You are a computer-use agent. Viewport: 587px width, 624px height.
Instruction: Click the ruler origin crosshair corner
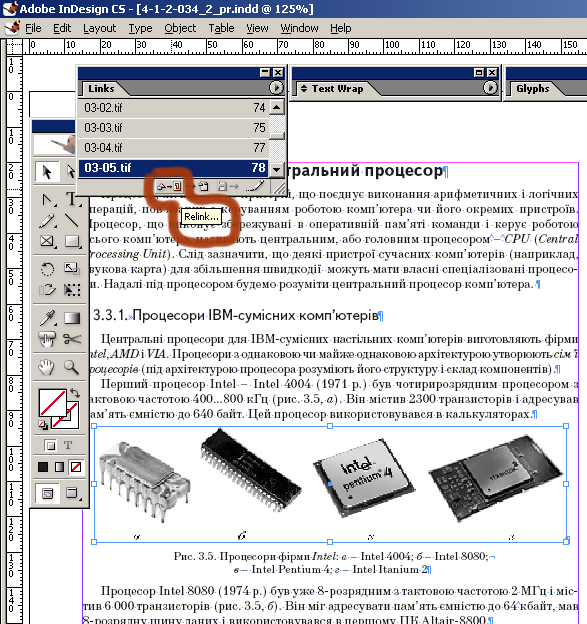point(14,47)
